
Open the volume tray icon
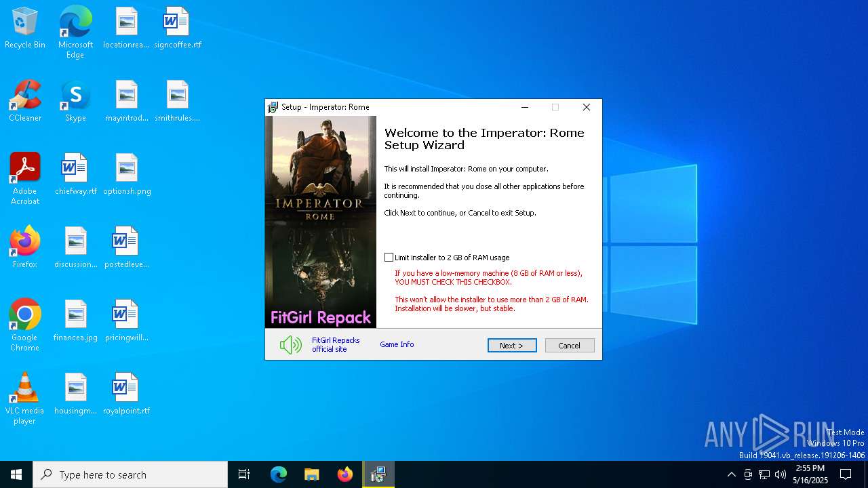tap(781, 474)
